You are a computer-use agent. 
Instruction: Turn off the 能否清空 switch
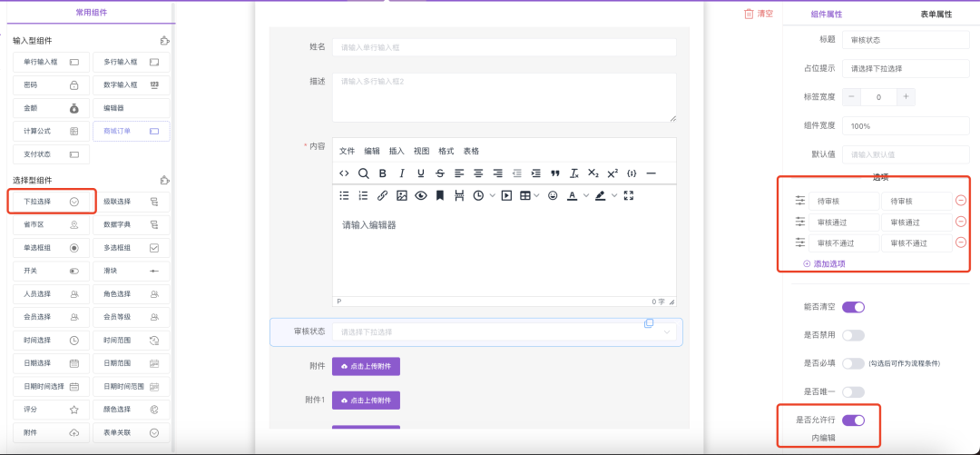pyautogui.click(x=853, y=307)
